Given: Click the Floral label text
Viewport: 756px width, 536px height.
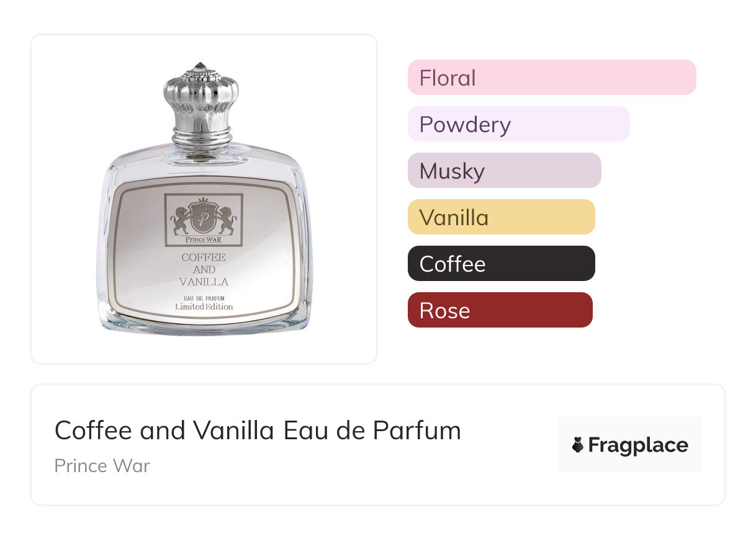Looking at the screenshot, I should (x=448, y=78).
